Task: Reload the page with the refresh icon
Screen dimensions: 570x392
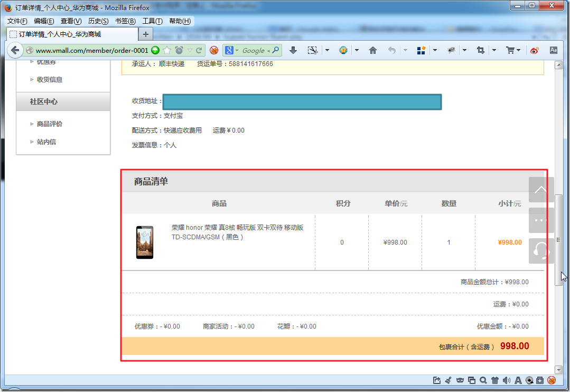Action: [199, 51]
